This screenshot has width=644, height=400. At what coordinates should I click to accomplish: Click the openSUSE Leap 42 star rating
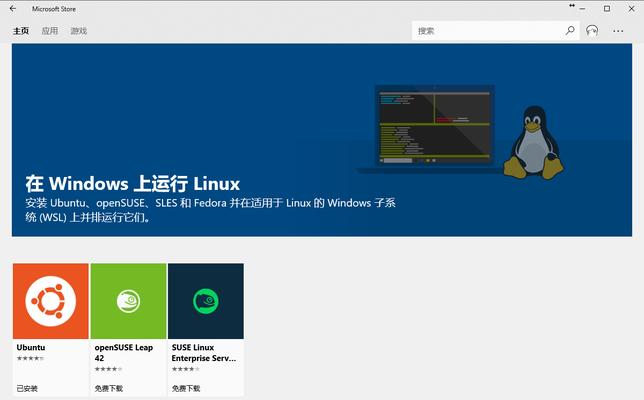(108, 369)
